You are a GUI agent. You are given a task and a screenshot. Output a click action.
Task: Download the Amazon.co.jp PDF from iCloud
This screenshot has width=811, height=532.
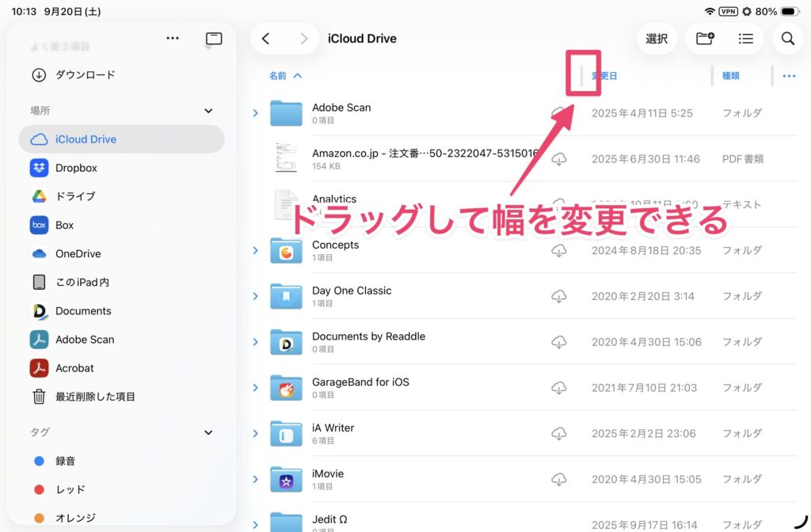pos(558,159)
